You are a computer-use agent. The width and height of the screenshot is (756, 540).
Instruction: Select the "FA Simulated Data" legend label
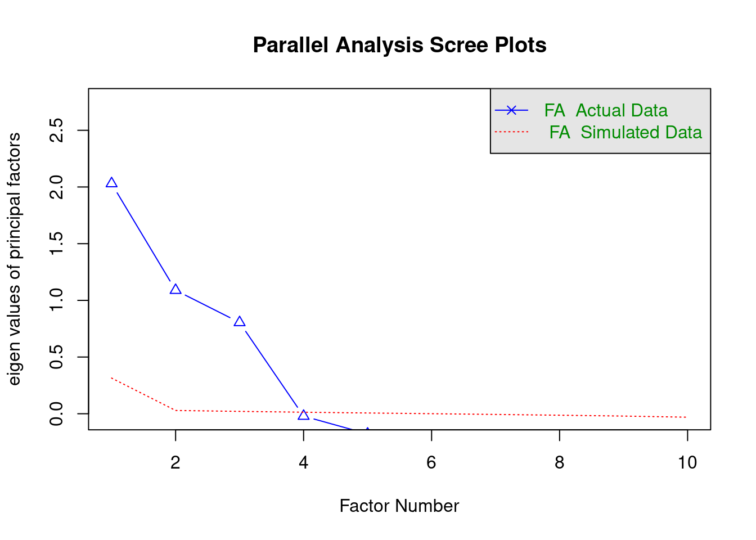(x=625, y=132)
